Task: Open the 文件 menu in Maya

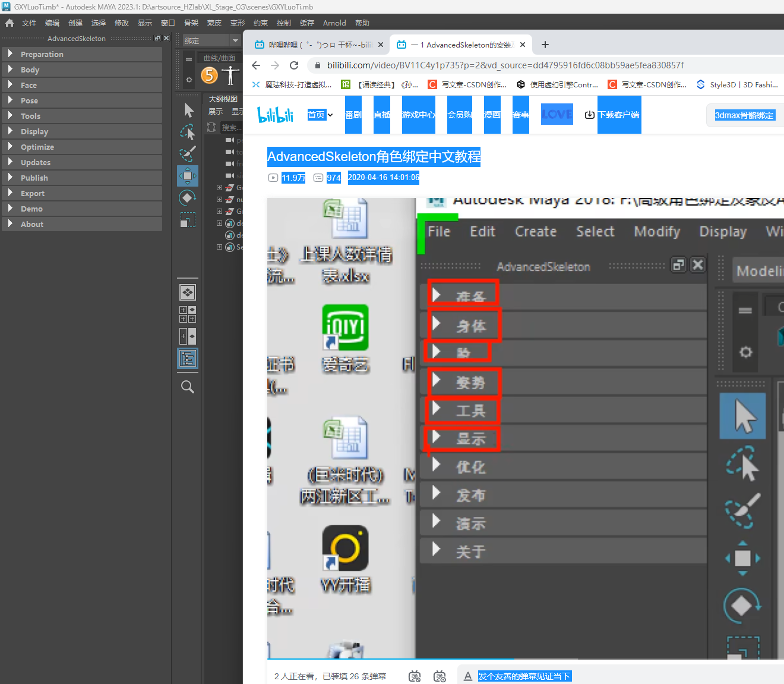Action: [29, 23]
